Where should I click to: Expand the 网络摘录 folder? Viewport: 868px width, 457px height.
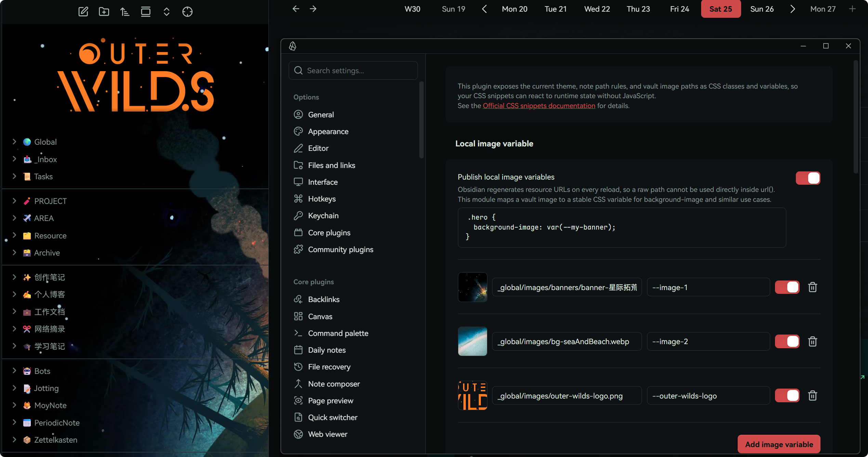click(14, 329)
